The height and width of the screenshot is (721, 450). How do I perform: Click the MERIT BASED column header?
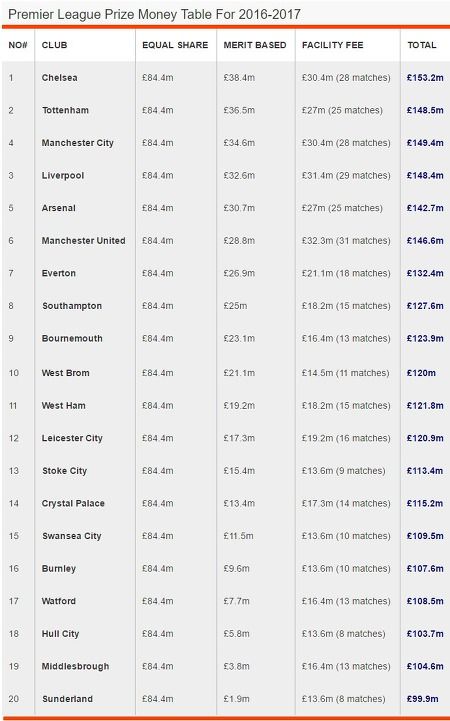[x=255, y=45]
